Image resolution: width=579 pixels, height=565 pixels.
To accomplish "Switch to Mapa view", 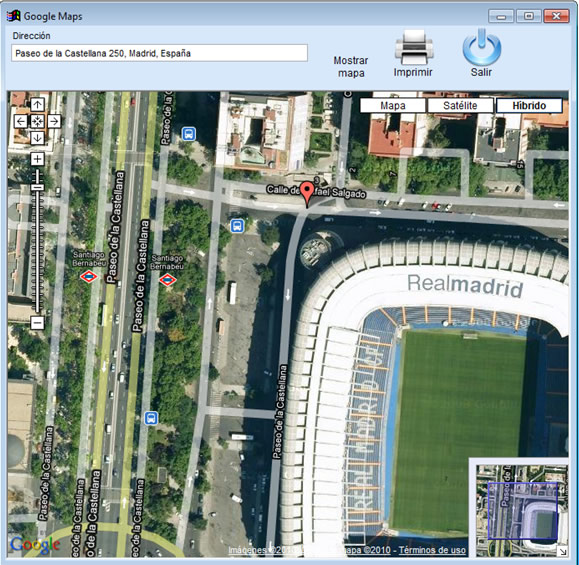I will pos(393,106).
